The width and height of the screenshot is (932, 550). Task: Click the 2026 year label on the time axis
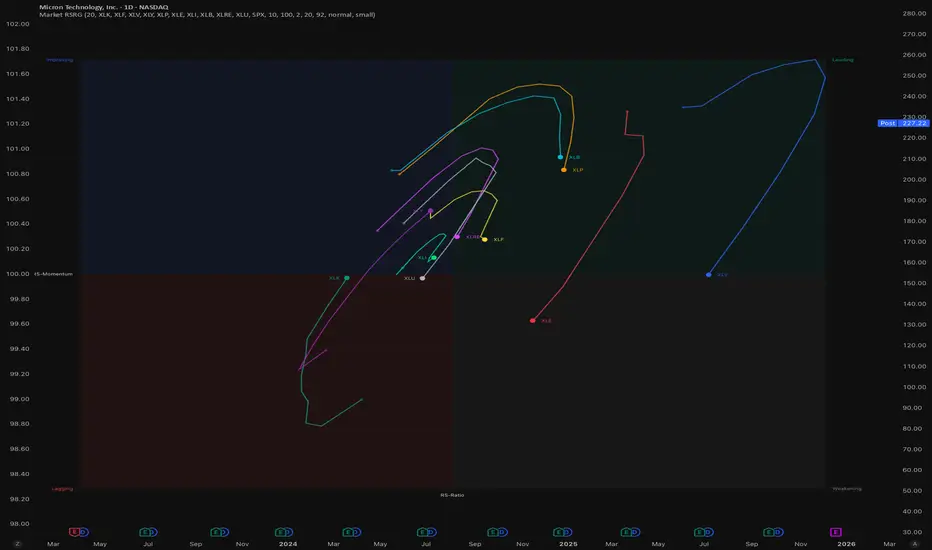coord(846,544)
